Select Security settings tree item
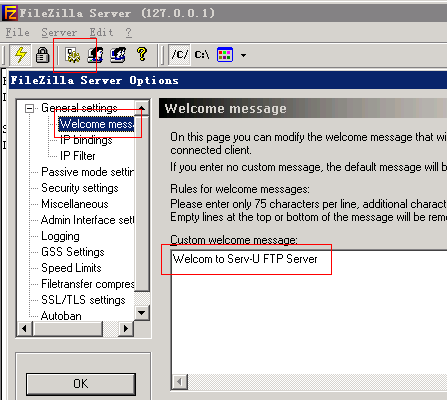447x400 pixels. (80, 188)
